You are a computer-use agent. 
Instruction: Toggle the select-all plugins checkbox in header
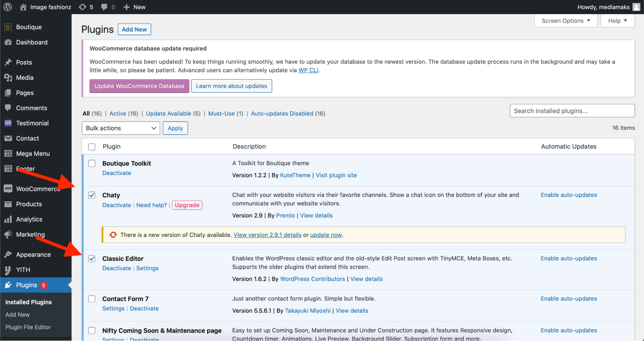click(x=92, y=147)
